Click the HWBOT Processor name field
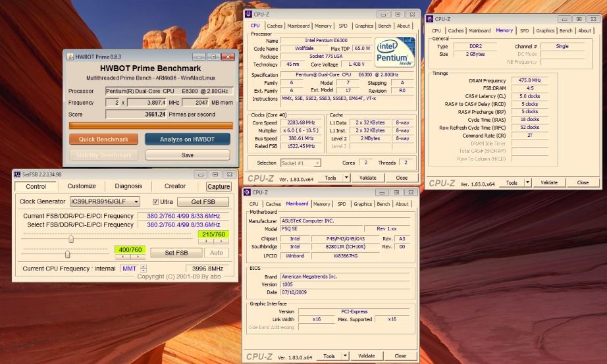 point(169,91)
